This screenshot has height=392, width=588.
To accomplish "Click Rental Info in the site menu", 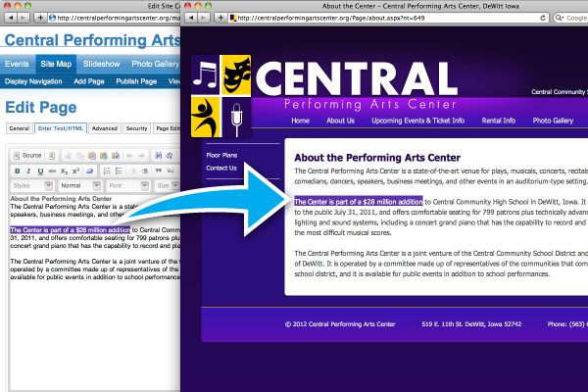I will 499,121.
